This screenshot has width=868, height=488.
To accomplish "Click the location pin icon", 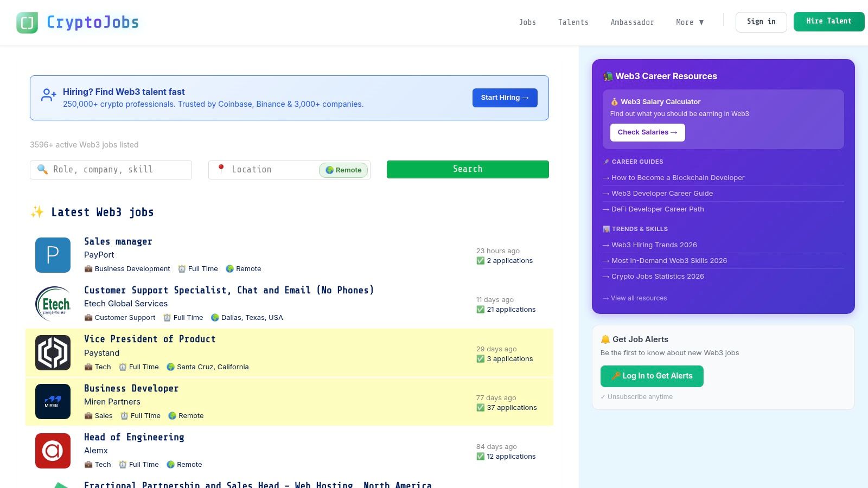I will 221,169.
